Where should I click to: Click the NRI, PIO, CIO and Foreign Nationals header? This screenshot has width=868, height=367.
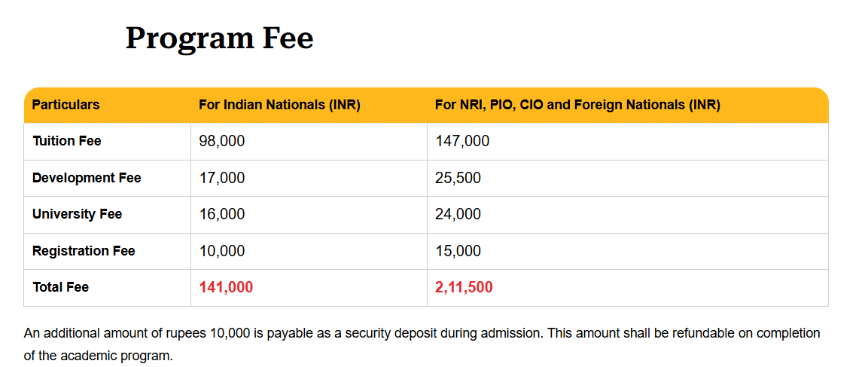pos(577,105)
